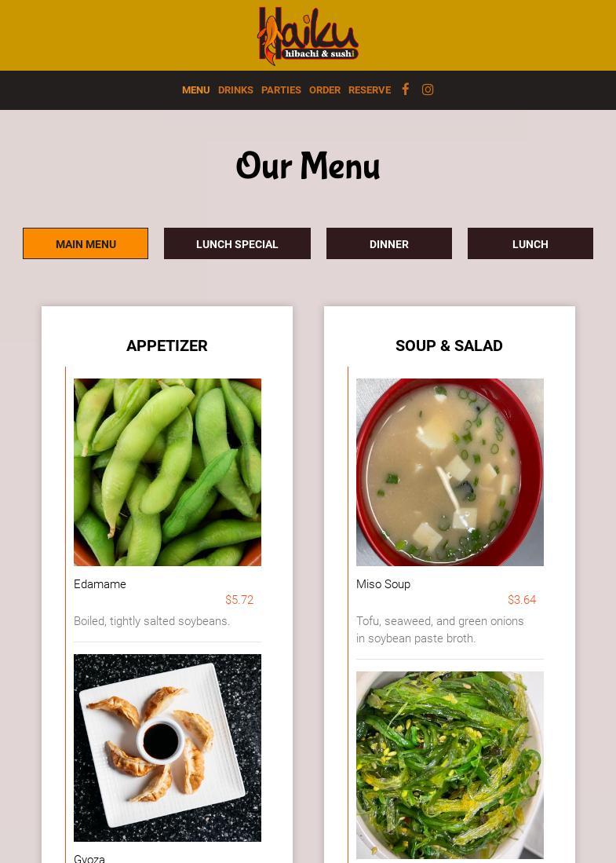This screenshot has width=616, height=863.
Task: Select the Edamame item name
Action: [x=100, y=584]
